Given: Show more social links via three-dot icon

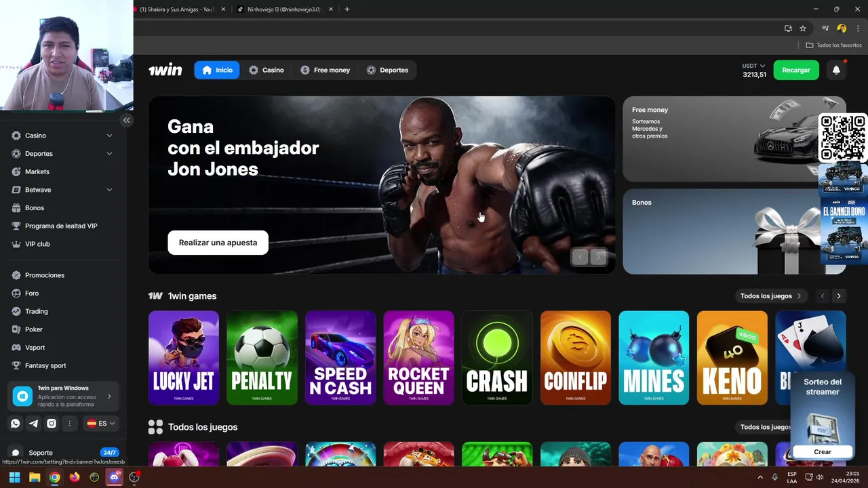Looking at the screenshot, I should point(69,423).
